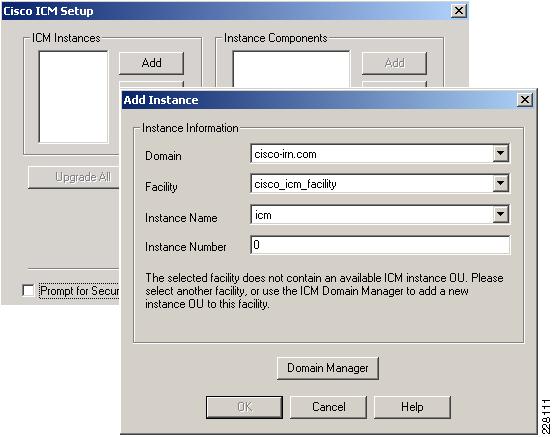
Task: Open the Domain dropdown arrow
Action: click(x=500, y=154)
